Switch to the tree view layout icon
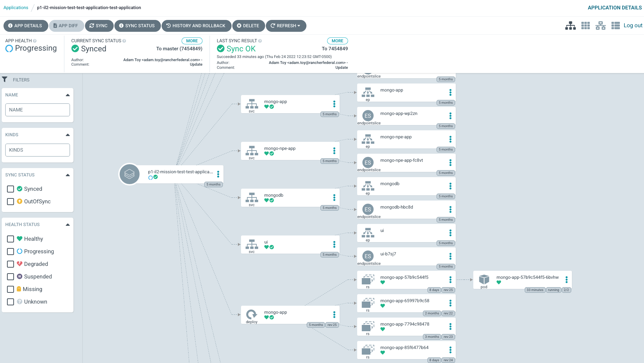Viewport: 644px width, 363px height. click(x=570, y=26)
